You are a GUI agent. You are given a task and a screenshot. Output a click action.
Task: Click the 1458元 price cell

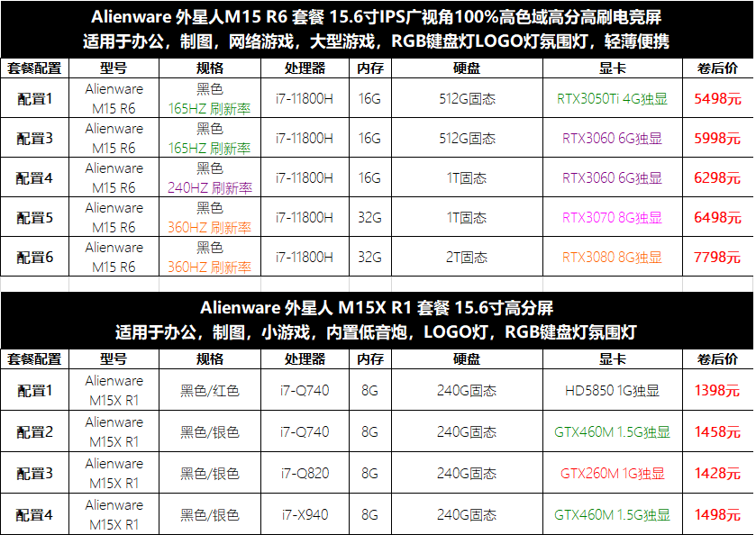(x=717, y=431)
